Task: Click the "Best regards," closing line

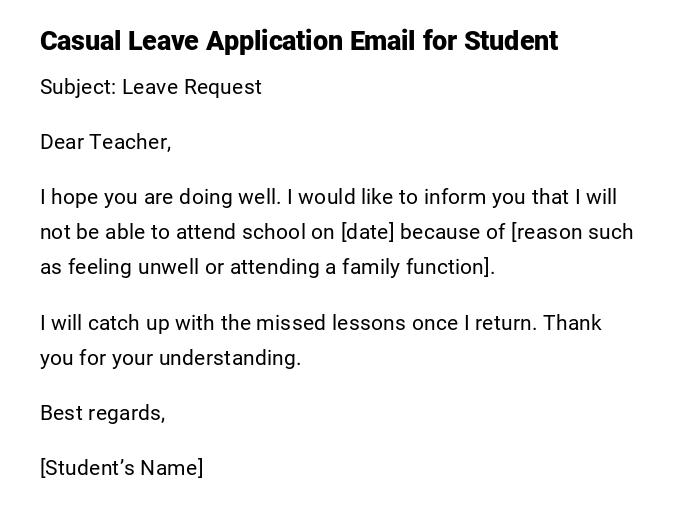Action: 102,413
